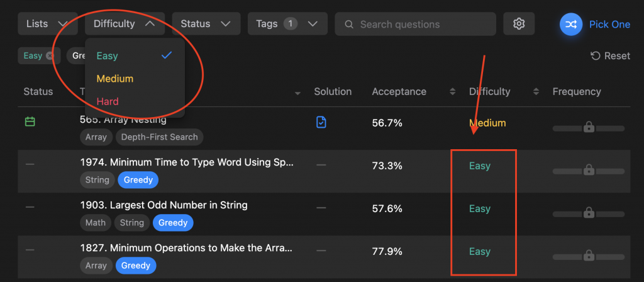This screenshot has width=644, height=282.
Task: Expand the Tags dropdown
Action: pyautogui.click(x=287, y=24)
